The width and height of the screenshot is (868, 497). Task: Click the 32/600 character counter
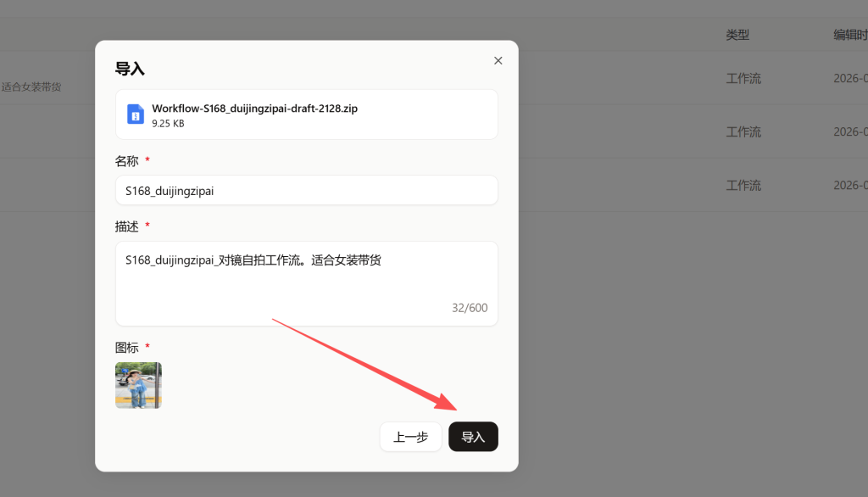(x=470, y=308)
